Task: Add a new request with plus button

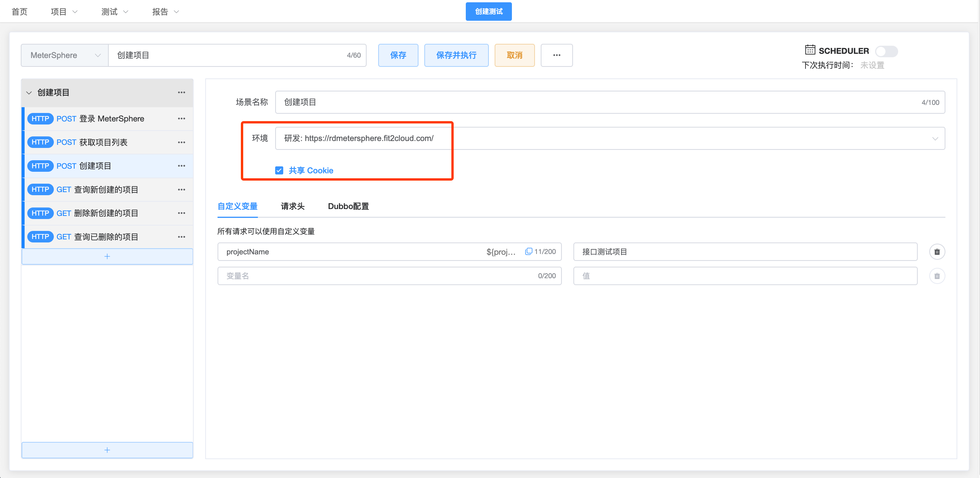Action: [107, 256]
